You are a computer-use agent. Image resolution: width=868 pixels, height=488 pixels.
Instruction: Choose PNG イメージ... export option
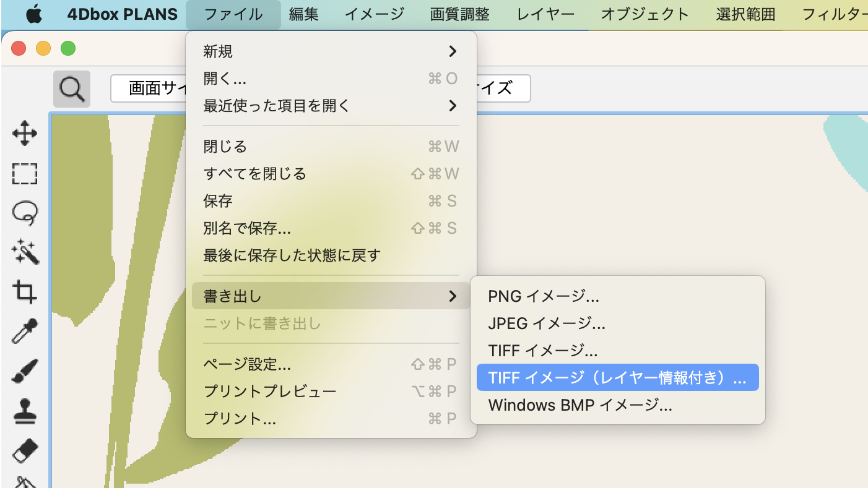coord(543,296)
